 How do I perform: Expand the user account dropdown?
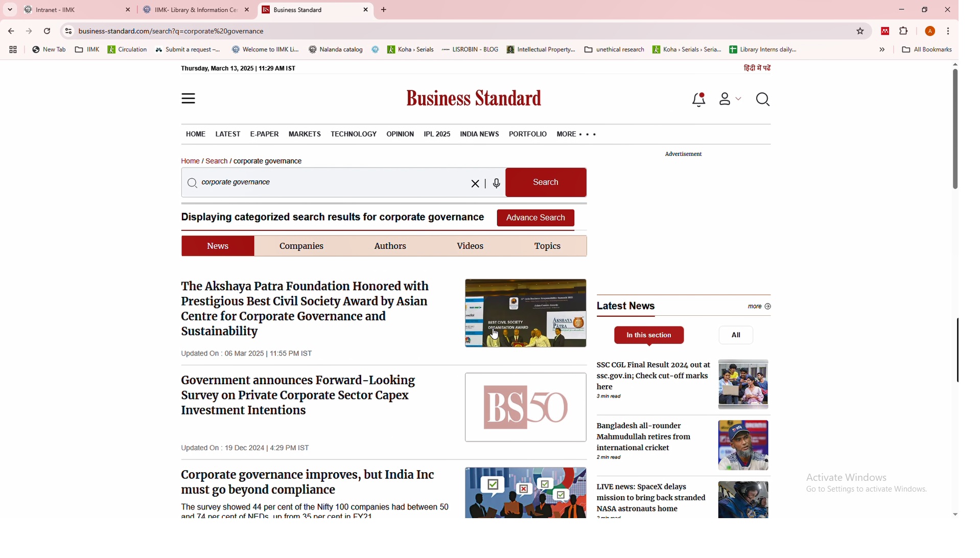[x=730, y=100]
